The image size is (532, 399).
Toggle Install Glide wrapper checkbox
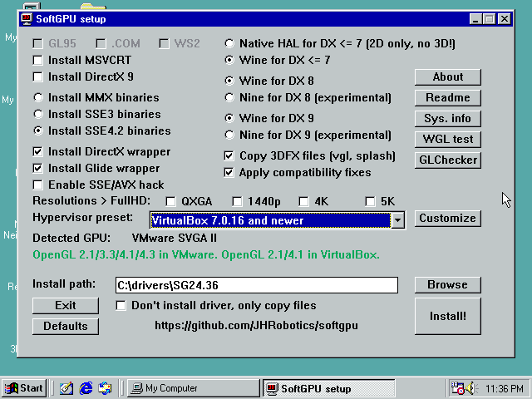37,168
